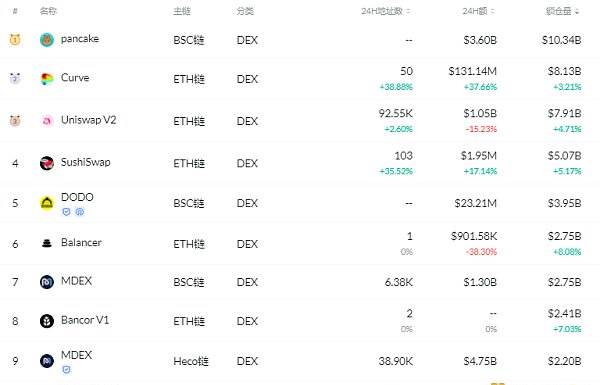Sort by the 24H volume column header

478,11
